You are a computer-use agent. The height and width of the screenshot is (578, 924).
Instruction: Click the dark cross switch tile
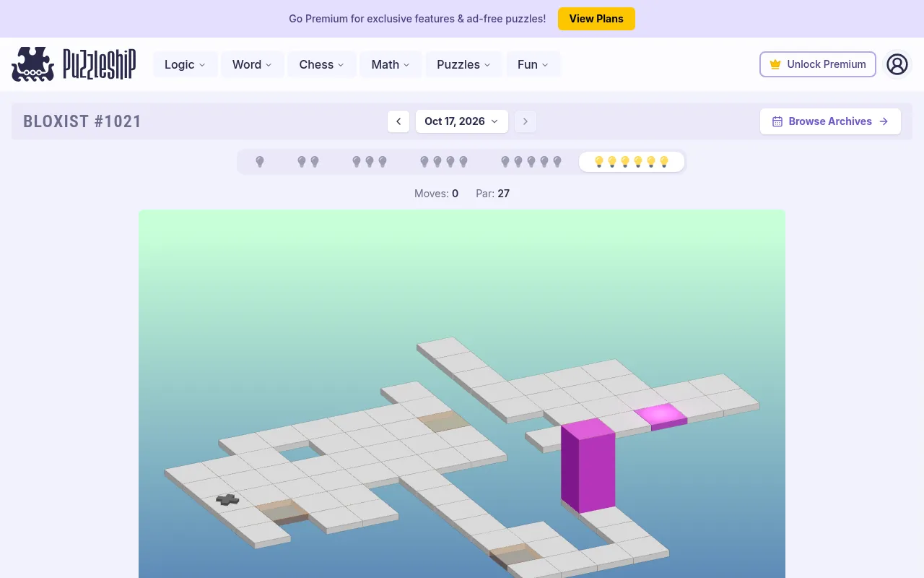click(228, 499)
